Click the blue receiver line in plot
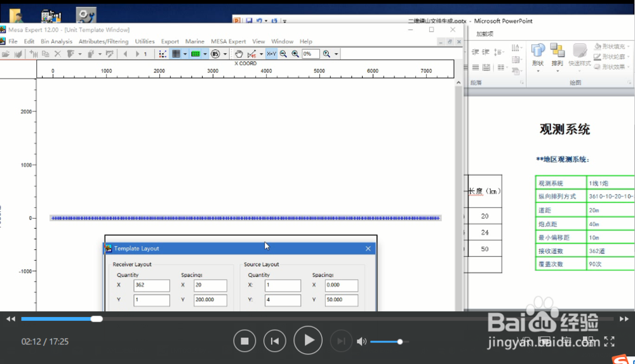This screenshot has height=364, width=635. [x=245, y=218]
